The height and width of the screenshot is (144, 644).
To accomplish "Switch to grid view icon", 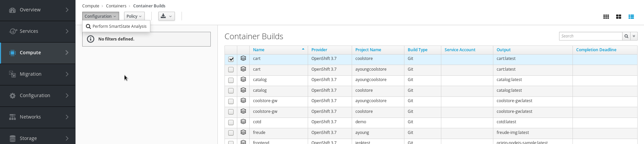I will [606, 17].
